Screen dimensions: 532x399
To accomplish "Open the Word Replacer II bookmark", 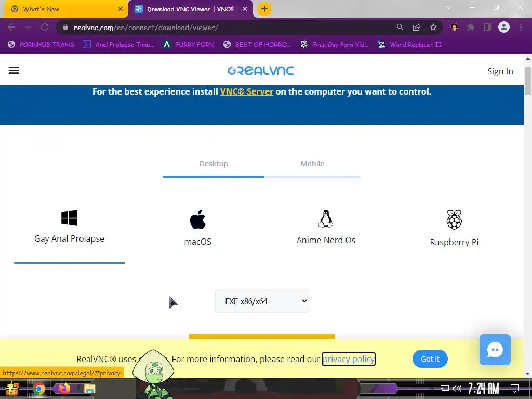I will tap(410, 45).
